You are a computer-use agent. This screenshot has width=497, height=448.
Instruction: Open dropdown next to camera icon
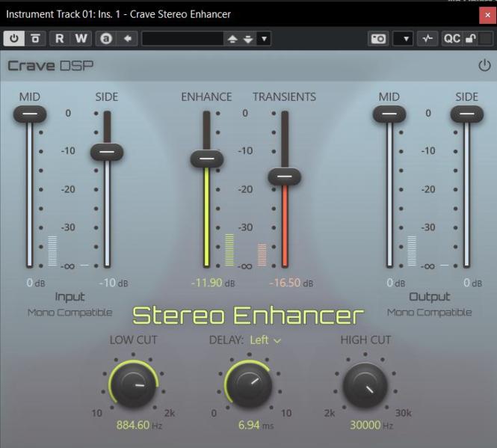403,39
